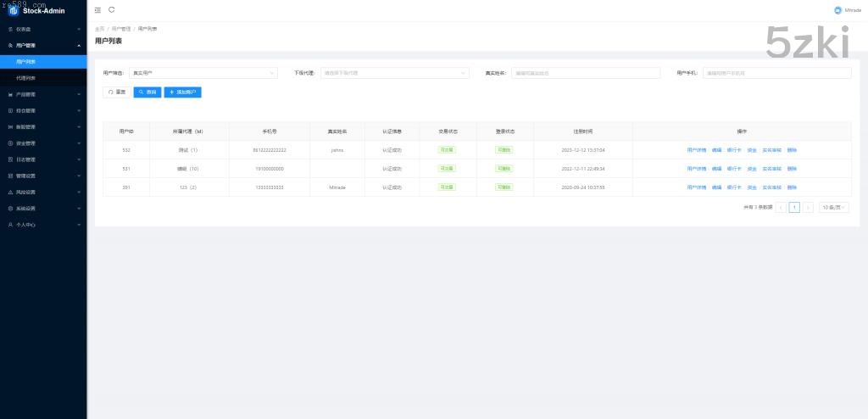
Task: Click 用户详情 link for user 532
Action: [x=697, y=149]
